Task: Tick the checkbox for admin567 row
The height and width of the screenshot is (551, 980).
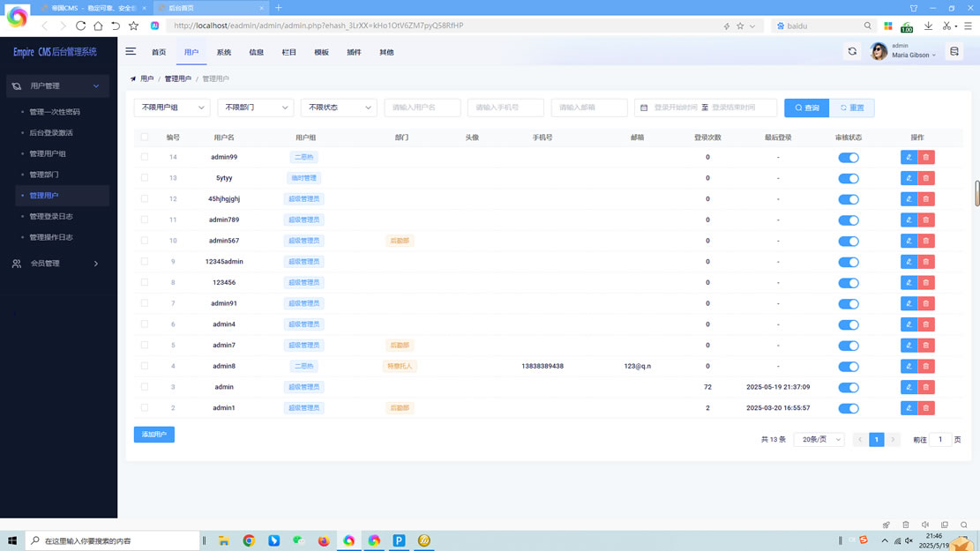Action: coord(145,241)
